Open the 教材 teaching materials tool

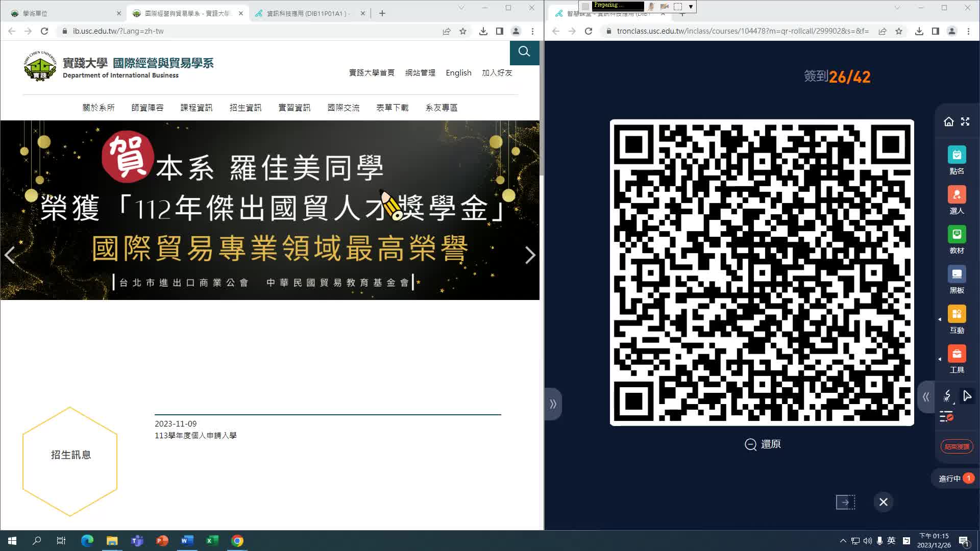click(957, 240)
